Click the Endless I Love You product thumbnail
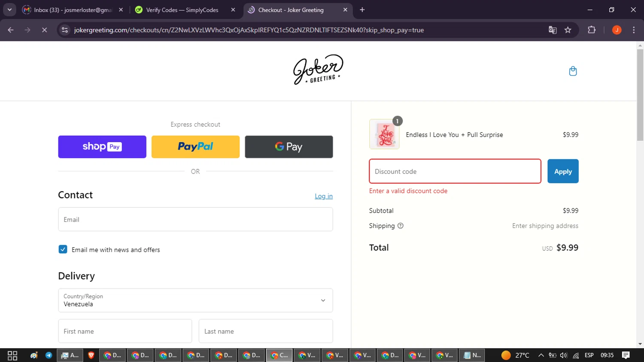The width and height of the screenshot is (644, 362). (384, 134)
